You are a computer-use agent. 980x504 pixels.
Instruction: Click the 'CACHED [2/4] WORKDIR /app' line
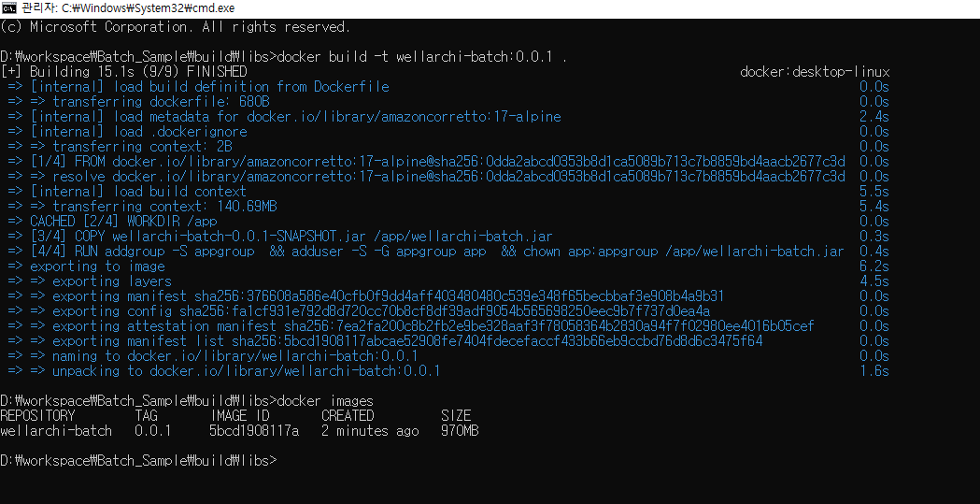pyautogui.click(x=123, y=221)
